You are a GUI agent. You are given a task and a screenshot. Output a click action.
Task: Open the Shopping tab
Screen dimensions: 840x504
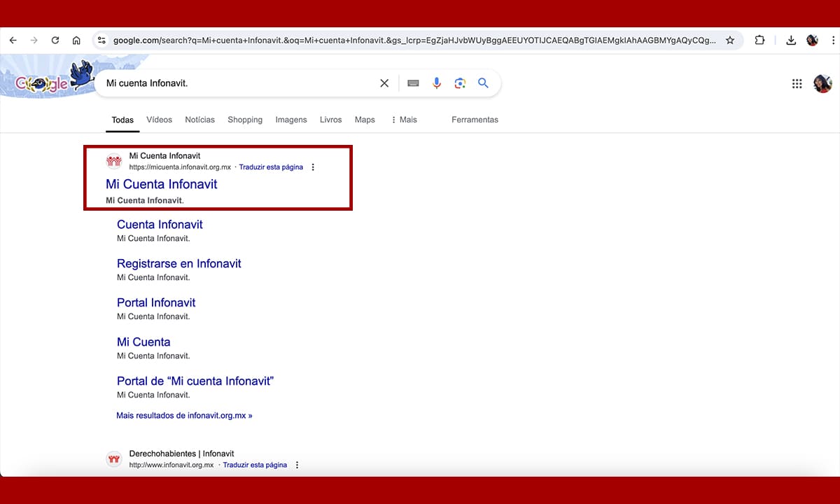pyautogui.click(x=245, y=120)
